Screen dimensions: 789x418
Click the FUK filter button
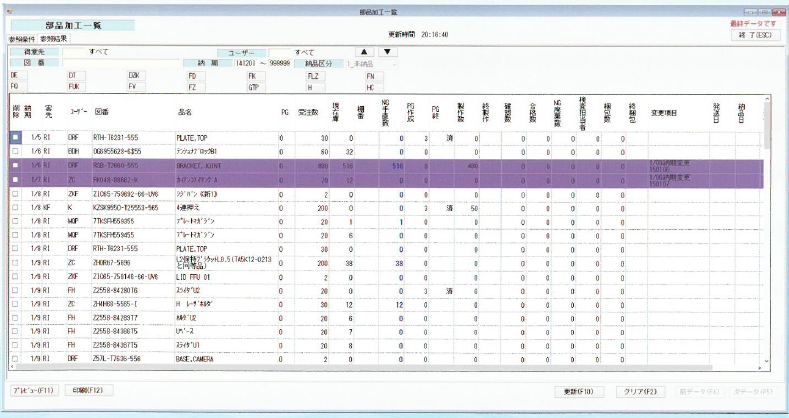[76, 87]
